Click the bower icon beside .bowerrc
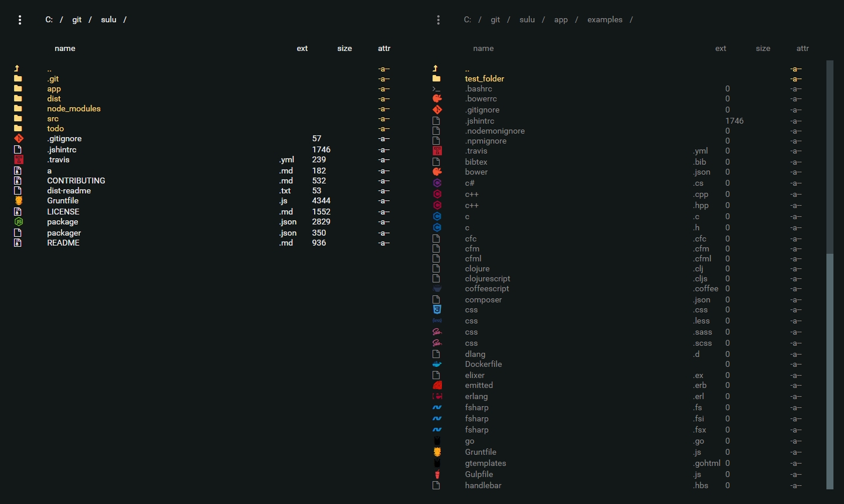 (x=437, y=98)
